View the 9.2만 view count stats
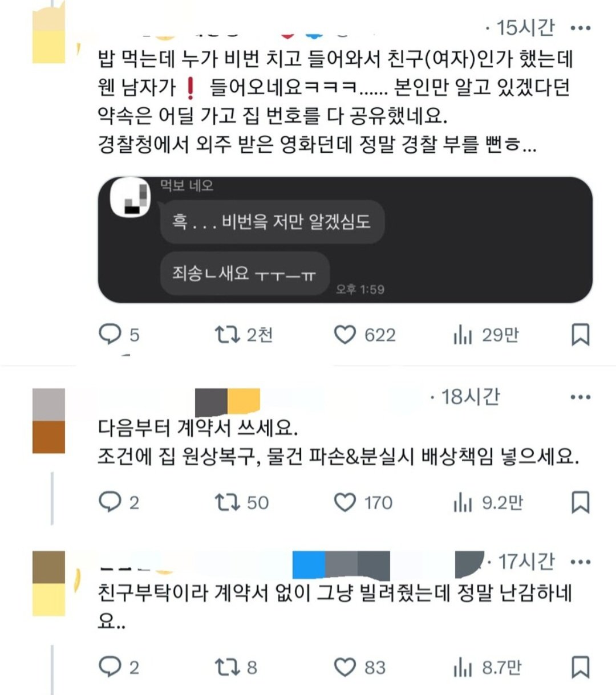 488,502
